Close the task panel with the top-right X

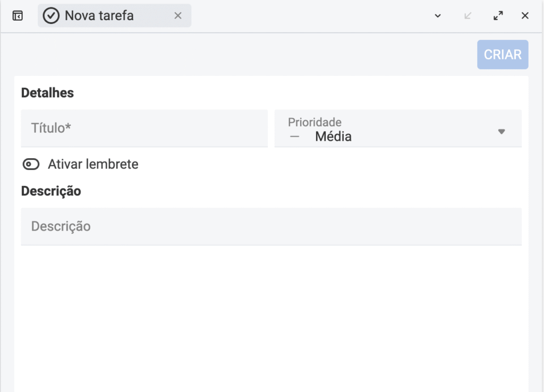[x=525, y=16]
